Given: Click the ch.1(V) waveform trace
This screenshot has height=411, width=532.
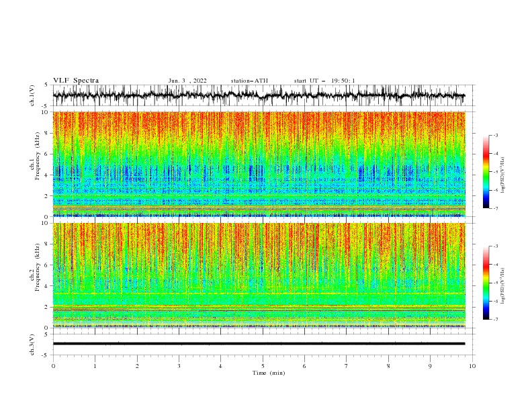Looking at the screenshot, I should [259, 95].
